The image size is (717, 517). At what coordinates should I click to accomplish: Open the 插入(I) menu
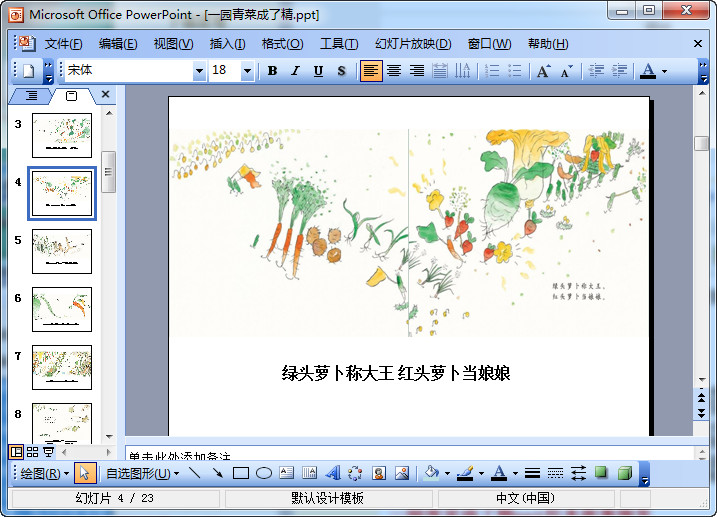point(227,44)
